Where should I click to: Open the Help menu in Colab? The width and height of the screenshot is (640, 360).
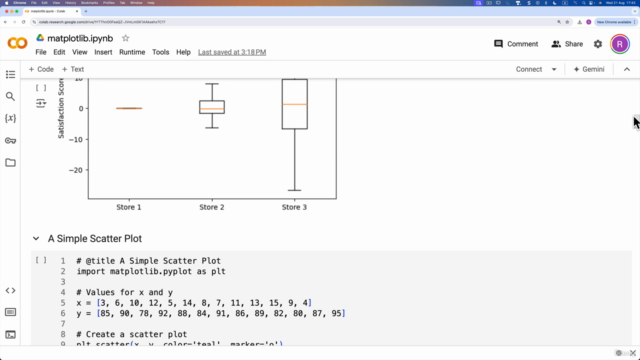pyautogui.click(x=183, y=52)
